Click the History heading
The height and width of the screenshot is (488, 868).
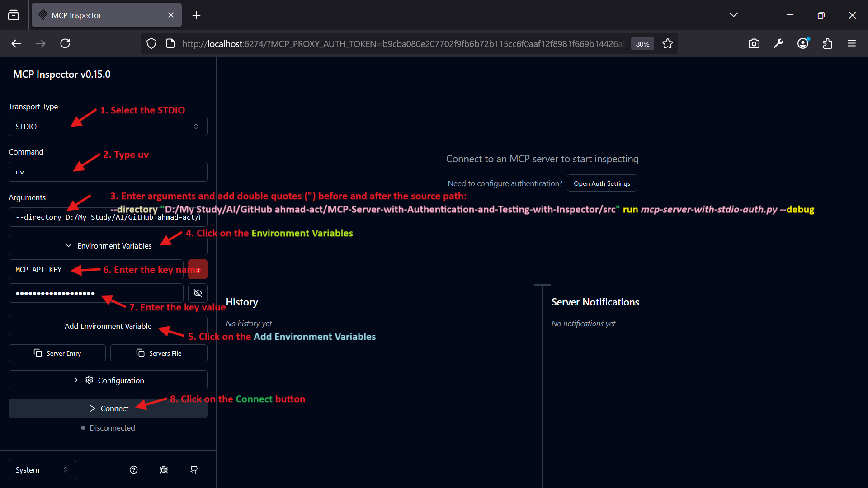coord(242,302)
